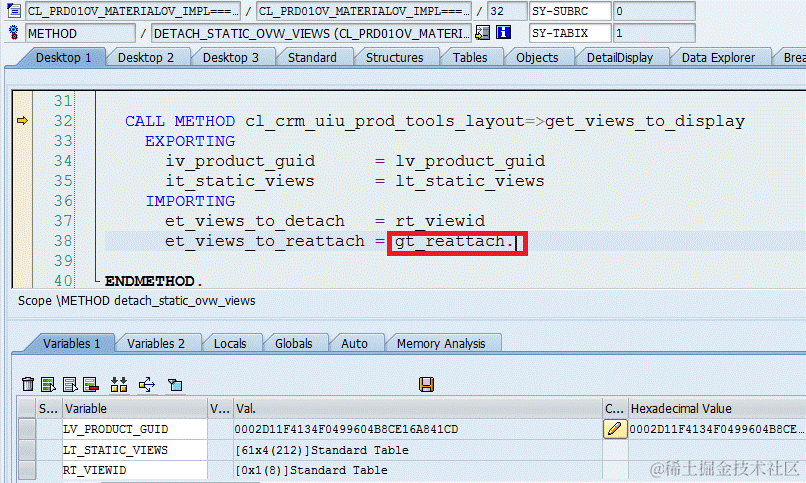Click lt_static_views on code line 35
The width and height of the screenshot is (806, 483).
coord(470,181)
